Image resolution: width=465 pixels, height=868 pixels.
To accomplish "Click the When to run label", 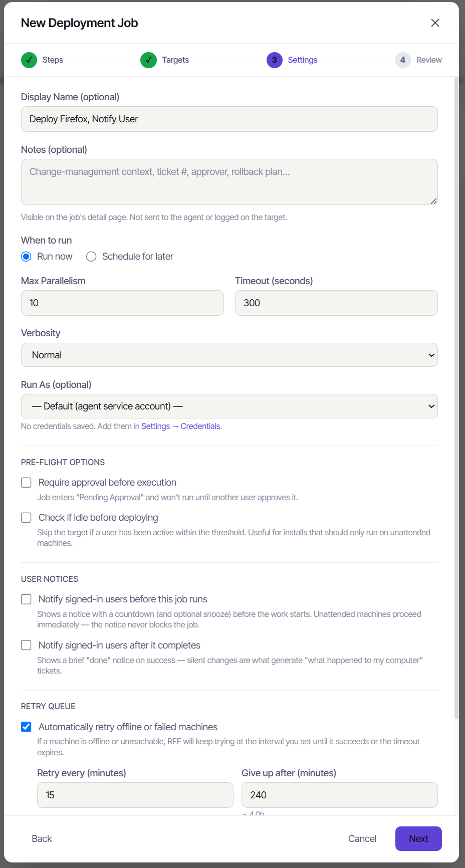I will 46,241.
